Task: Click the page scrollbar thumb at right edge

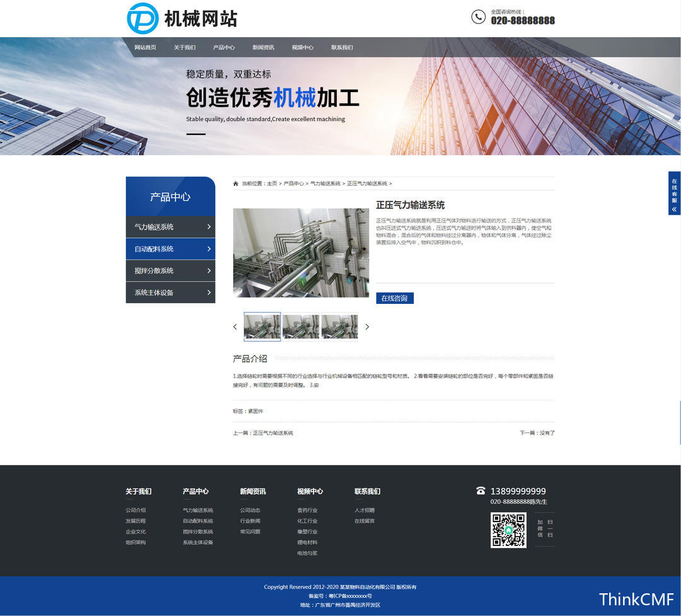Action: [680, 422]
